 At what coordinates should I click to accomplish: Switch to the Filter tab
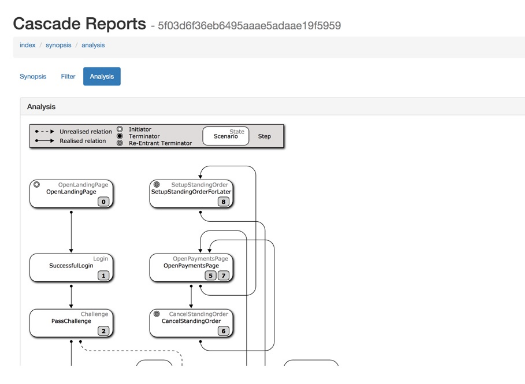[x=68, y=76]
